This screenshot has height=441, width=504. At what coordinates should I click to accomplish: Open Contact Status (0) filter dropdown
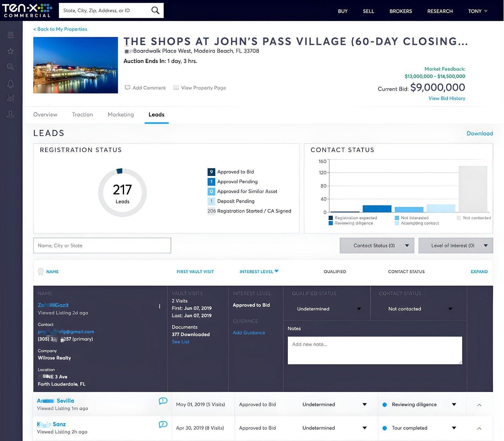click(377, 246)
